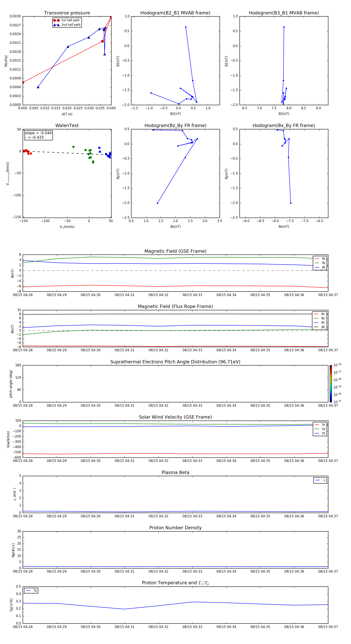The image size is (351, 644).
Task: Click "Bx'" in Flux Rope legend
Action: [x=320, y=314]
